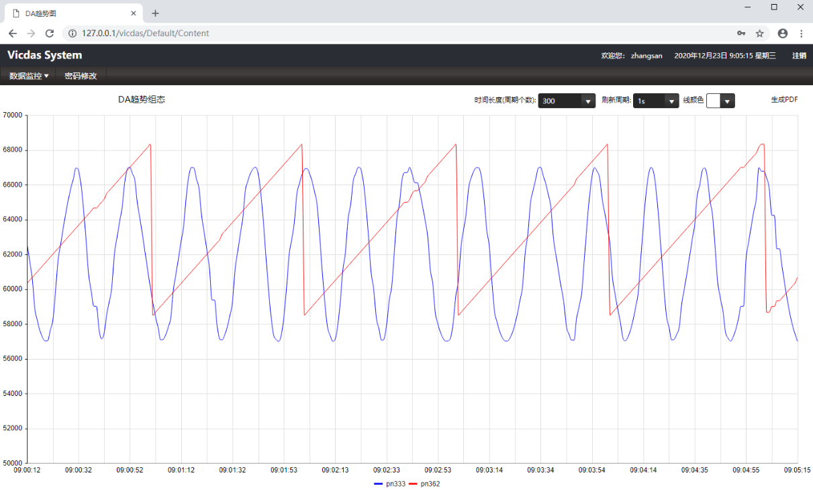Open the 数据监控 menu
Viewport: 813px width, 504px height.
click(x=29, y=76)
